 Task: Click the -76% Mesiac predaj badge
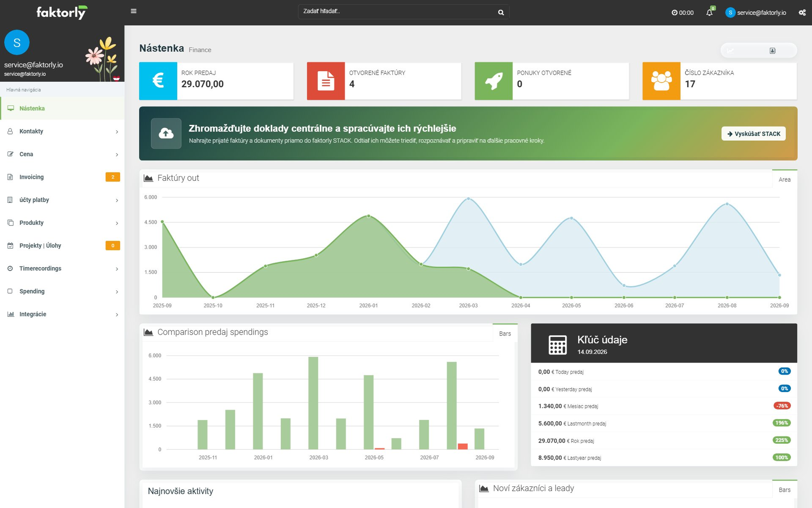point(782,406)
